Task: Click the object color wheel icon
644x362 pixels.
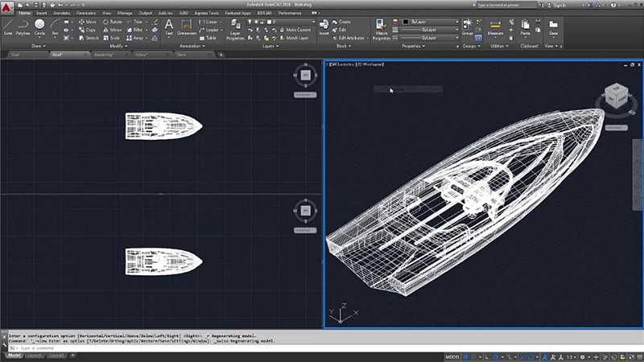Action: pos(395,22)
